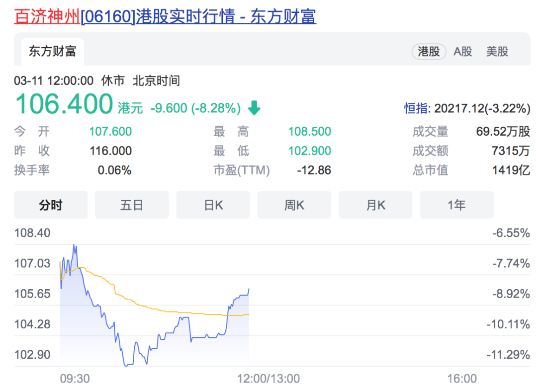Select the 分时 chart view
This screenshot has height=392, width=537.
click(50, 205)
